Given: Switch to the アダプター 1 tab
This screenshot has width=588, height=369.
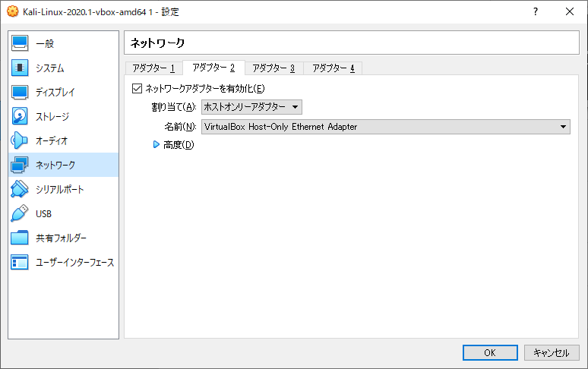Looking at the screenshot, I should (153, 68).
